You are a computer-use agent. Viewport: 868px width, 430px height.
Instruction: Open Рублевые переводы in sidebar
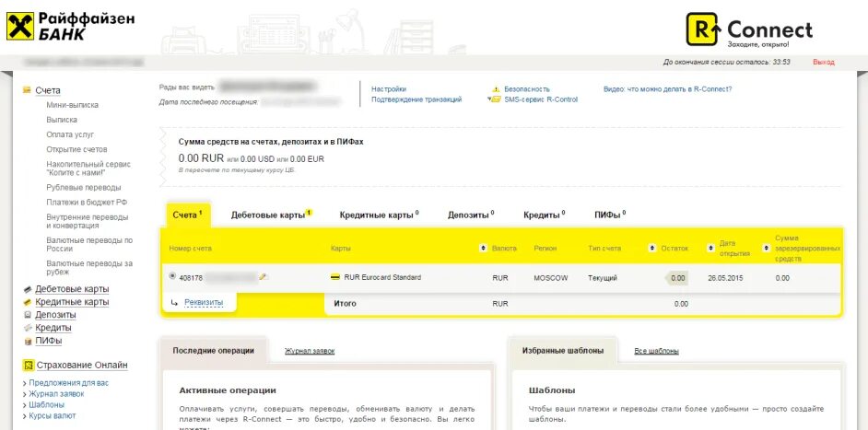pyautogui.click(x=84, y=188)
